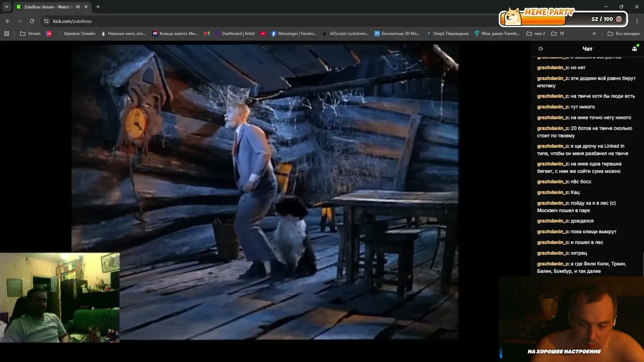Viewport: 644px width, 362px height.
Task: Open the Шрифты Онлайн bookmark
Action: click(x=76, y=34)
